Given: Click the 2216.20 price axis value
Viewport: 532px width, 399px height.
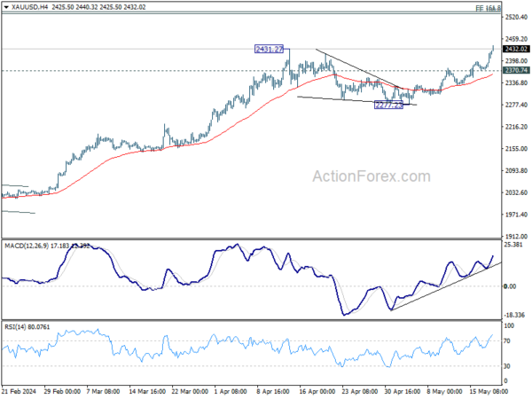Looking at the screenshot, I should click(x=516, y=127).
